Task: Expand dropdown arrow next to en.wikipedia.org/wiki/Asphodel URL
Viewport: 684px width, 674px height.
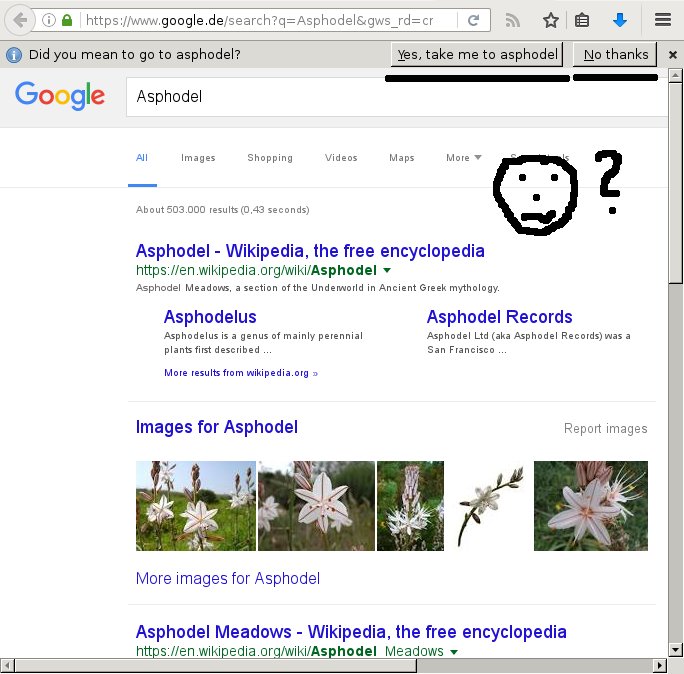Action: [x=386, y=270]
